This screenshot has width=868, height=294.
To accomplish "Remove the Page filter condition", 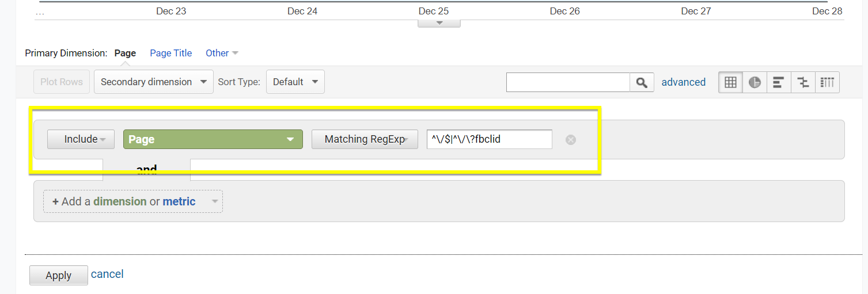I will pyautogui.click(x=570, y=140).
